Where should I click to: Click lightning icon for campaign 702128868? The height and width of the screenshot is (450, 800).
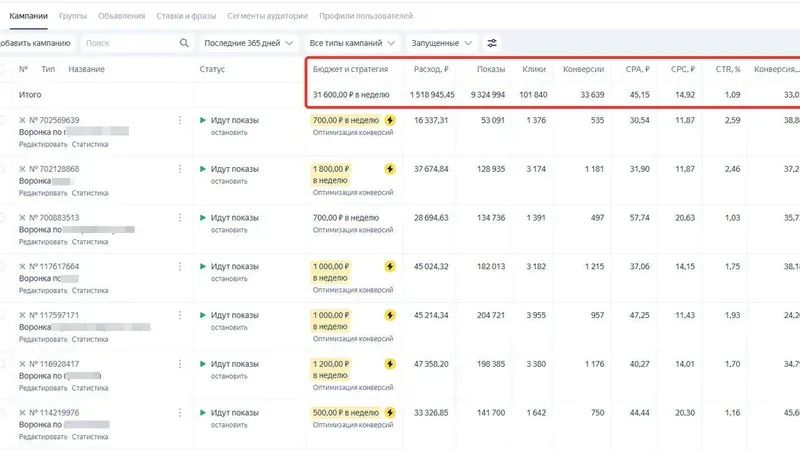tap(390, 169)
